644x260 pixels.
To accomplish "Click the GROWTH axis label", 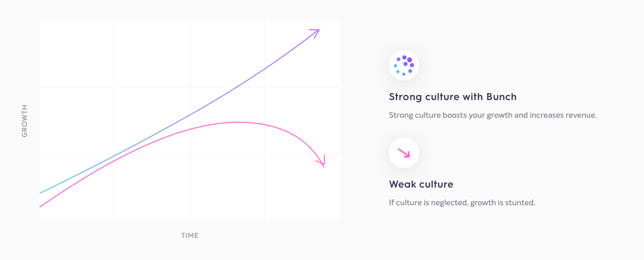I will pyautogui.click(x=25, y=121).
